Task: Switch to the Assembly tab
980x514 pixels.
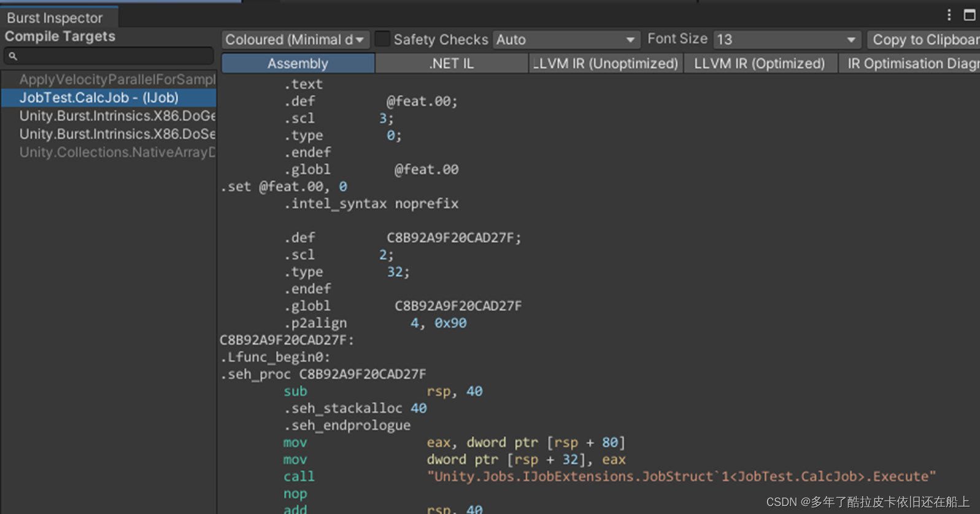Action: 298,63
